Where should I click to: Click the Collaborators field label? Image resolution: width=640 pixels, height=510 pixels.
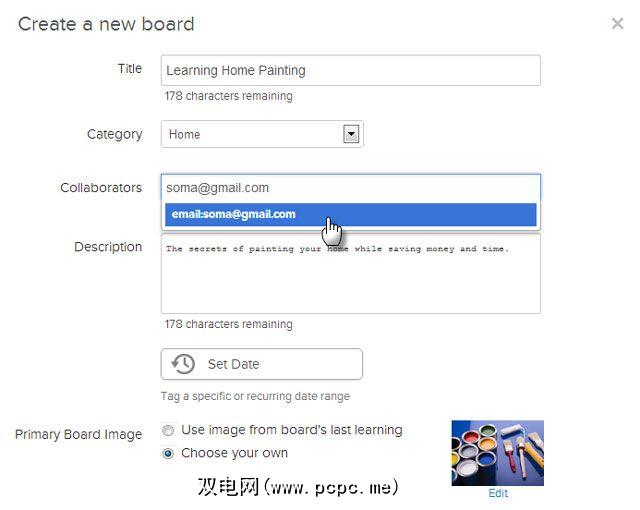point(101,188)
